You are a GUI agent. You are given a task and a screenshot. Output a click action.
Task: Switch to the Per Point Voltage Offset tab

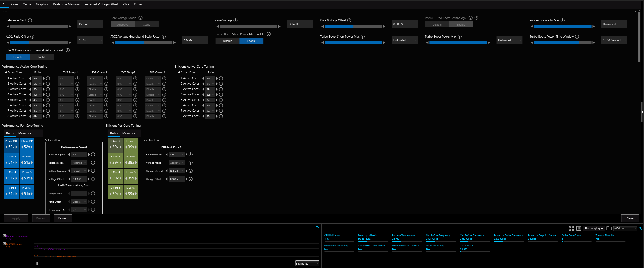coord(101,4)
